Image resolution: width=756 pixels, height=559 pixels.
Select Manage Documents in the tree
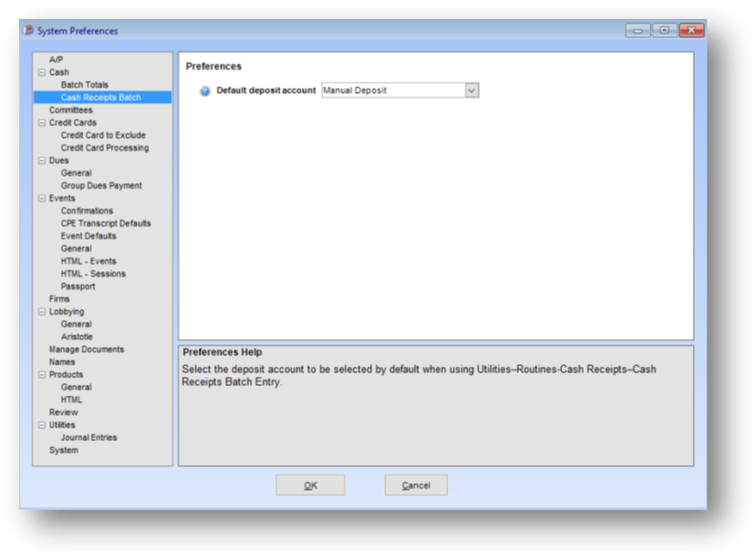click(87, 350)
